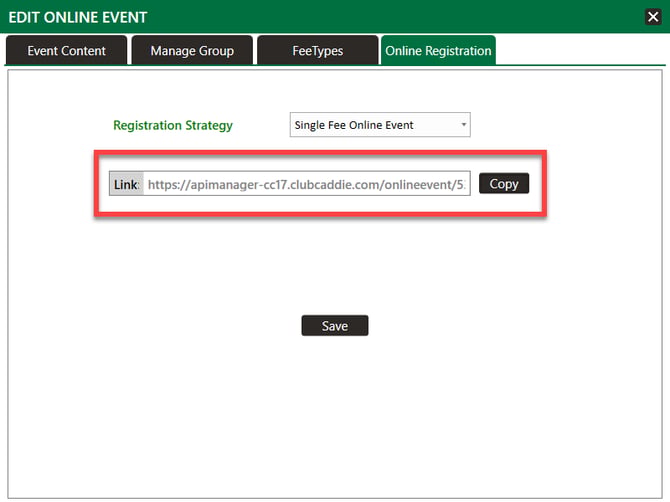
Task: Click the green title bar's empty area
Action: click(400, 17)
